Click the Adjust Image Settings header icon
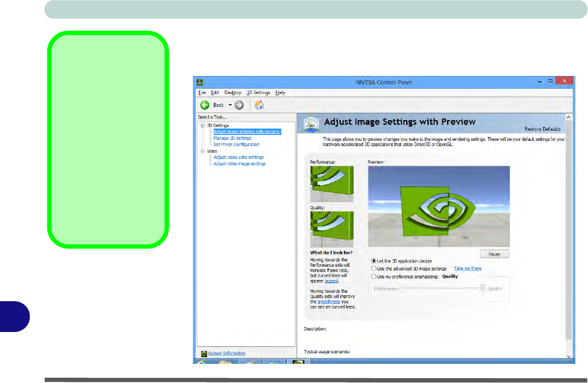588x383 pixels. 311,124
